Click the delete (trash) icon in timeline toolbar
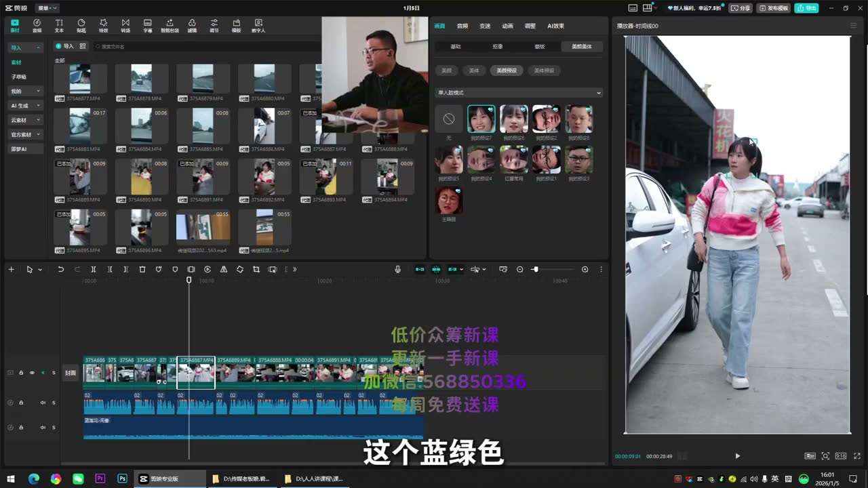The width and height of the screenshot is (868, 488). click(142, 269)
